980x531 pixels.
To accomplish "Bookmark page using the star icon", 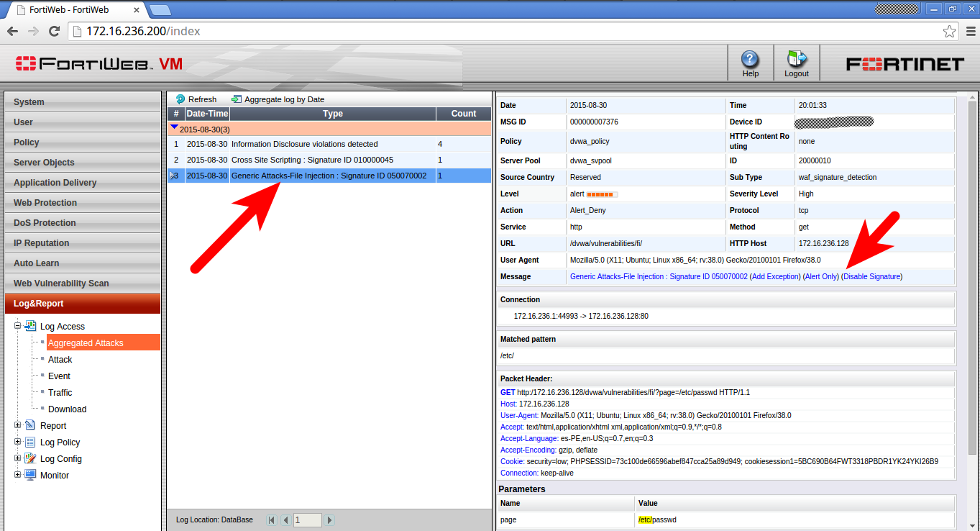I will (x=949, y=31).
